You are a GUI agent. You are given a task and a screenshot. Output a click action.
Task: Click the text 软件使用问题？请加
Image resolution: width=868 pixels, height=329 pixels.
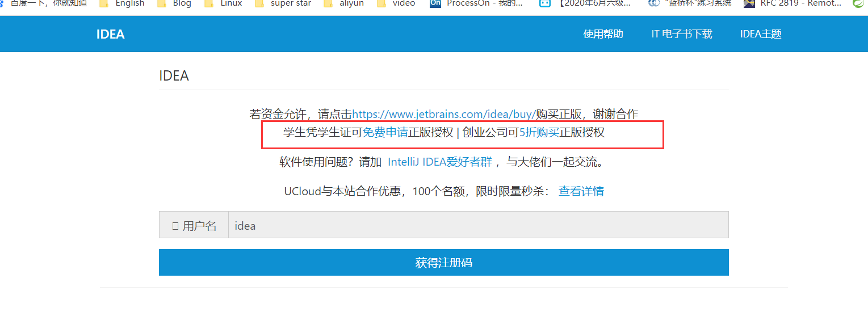click(x=330, y=162)
